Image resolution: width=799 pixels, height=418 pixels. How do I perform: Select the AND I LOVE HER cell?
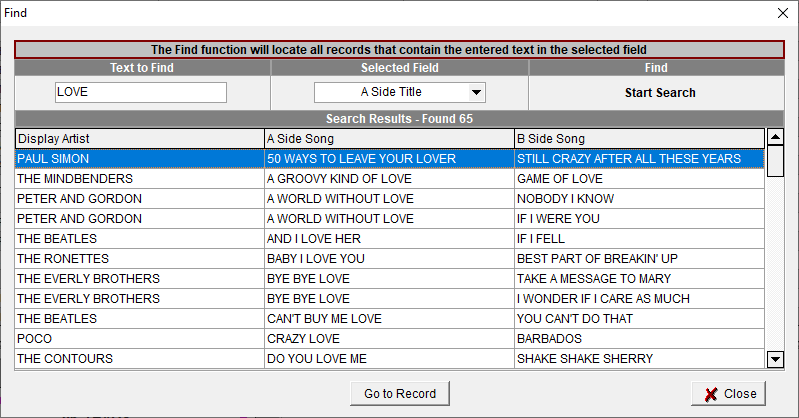point(390,239)
